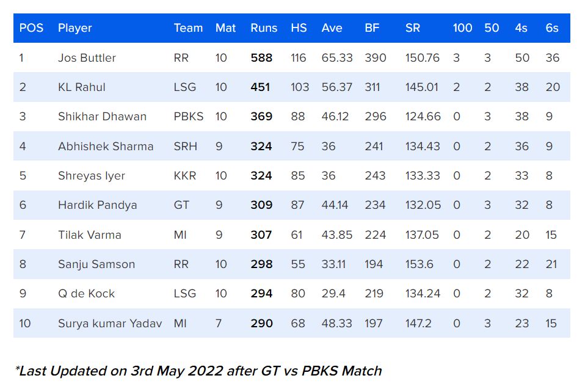Click the Team column header

point(188,28)
